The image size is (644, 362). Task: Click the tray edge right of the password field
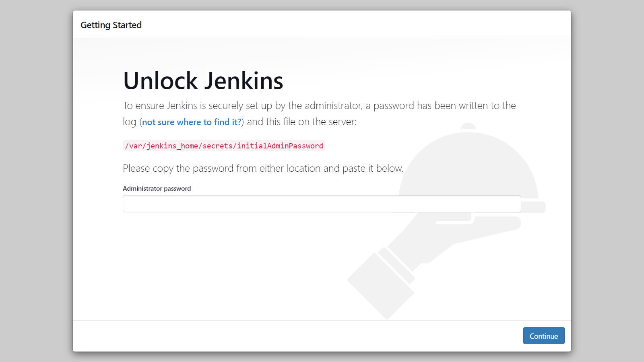point(534,207)
